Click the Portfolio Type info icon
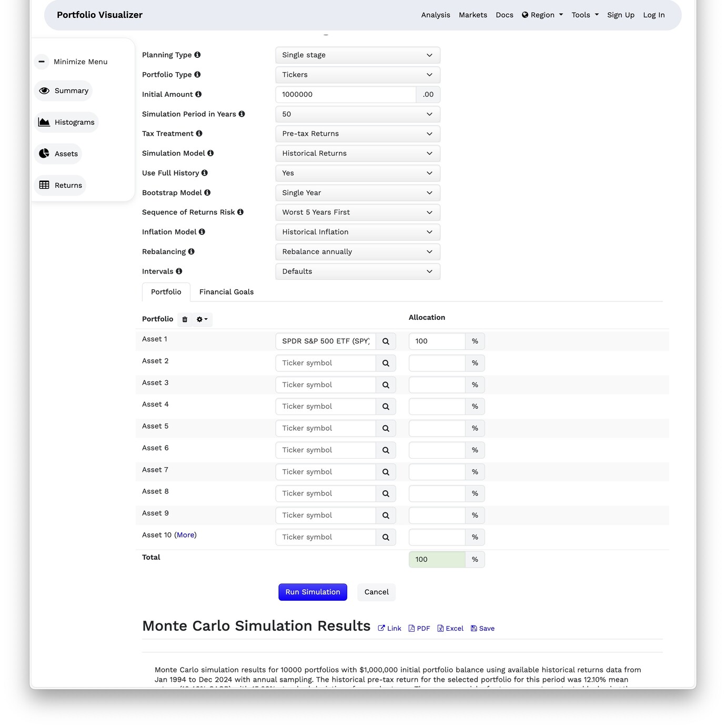This screenshot has height=728, width=726. tap(197, 75)
